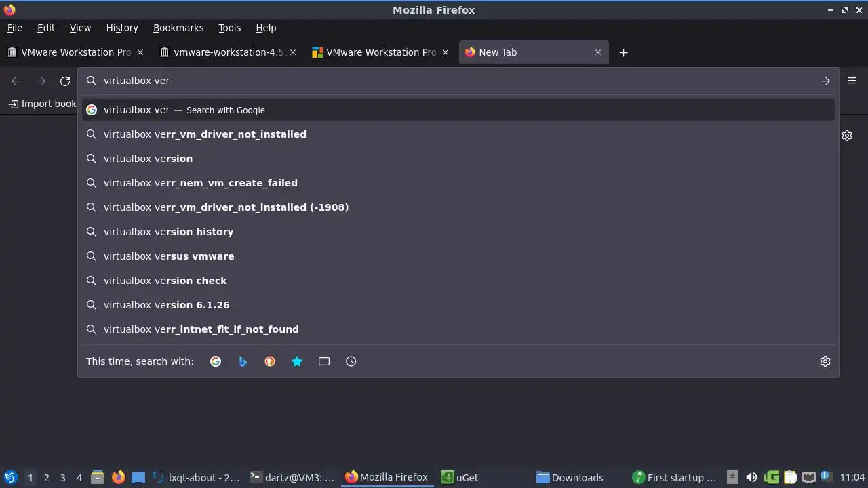Launch Firefox from taskbar quick launch

point(118,477)
